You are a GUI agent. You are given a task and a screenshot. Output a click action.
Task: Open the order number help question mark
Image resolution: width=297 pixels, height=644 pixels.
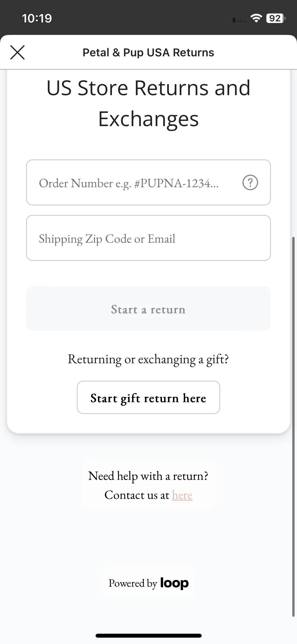tap(250, 182)
